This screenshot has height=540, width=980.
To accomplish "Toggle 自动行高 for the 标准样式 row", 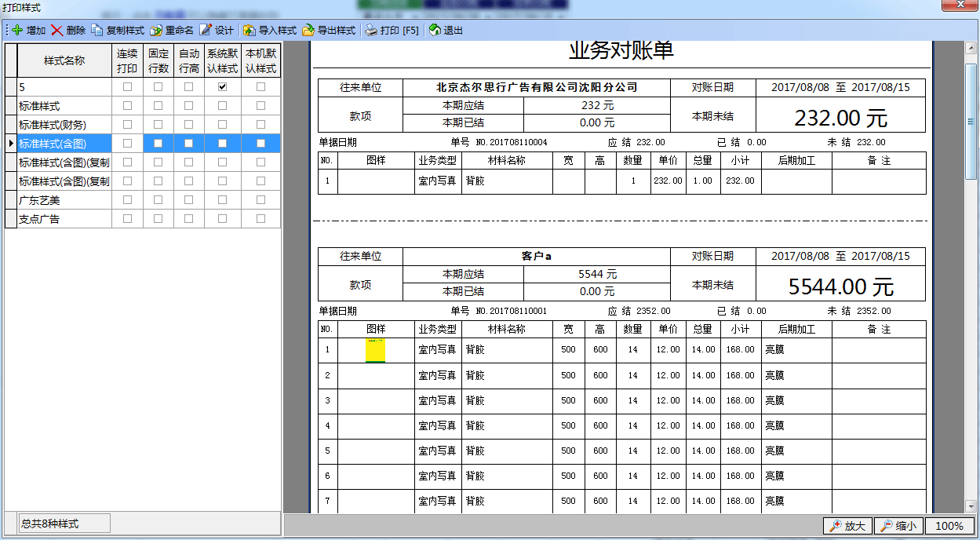I will tap(188, 105).
